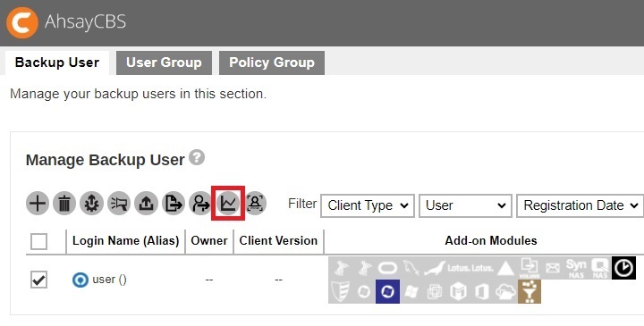Open the help question mark beside Manage Backup User
Viewport: 644px width, 326px height.
(197, 157)
